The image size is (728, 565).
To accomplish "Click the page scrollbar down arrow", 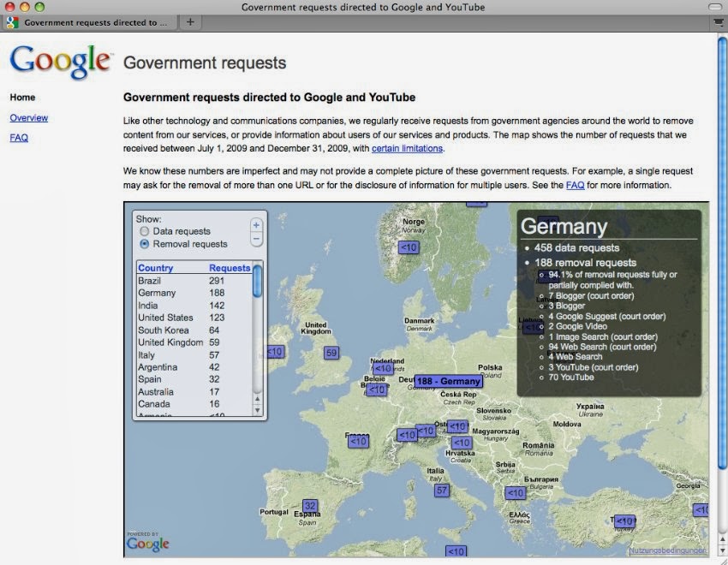I will click(722, 550).
